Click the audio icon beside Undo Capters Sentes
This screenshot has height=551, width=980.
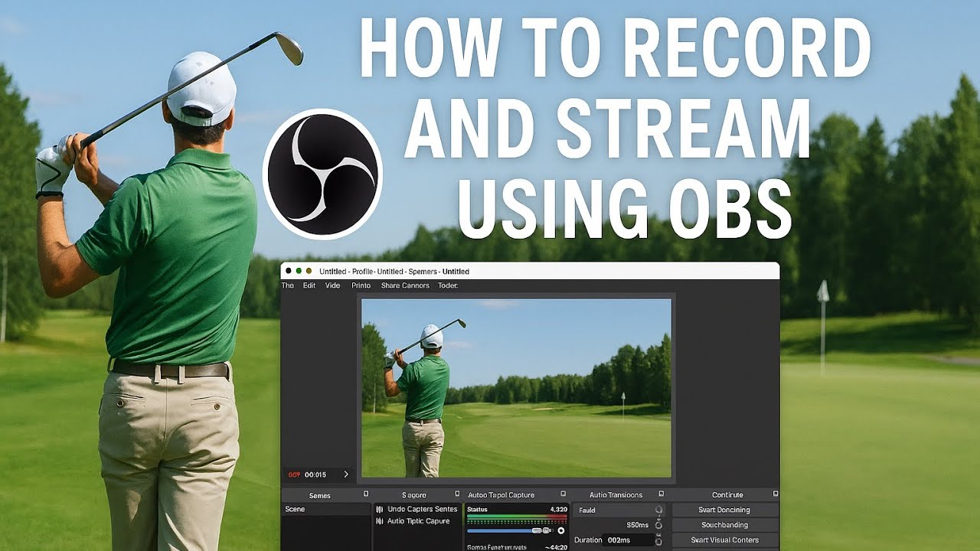point(380,509)
